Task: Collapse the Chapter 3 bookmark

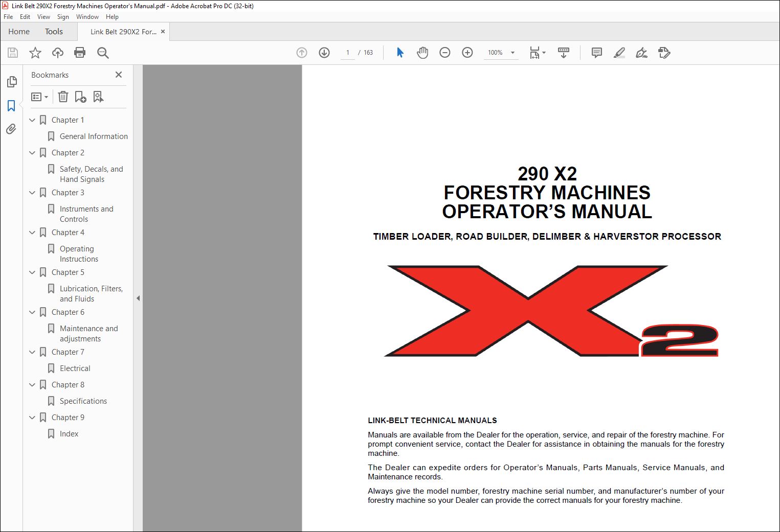Action: click(x=32, y=193)
